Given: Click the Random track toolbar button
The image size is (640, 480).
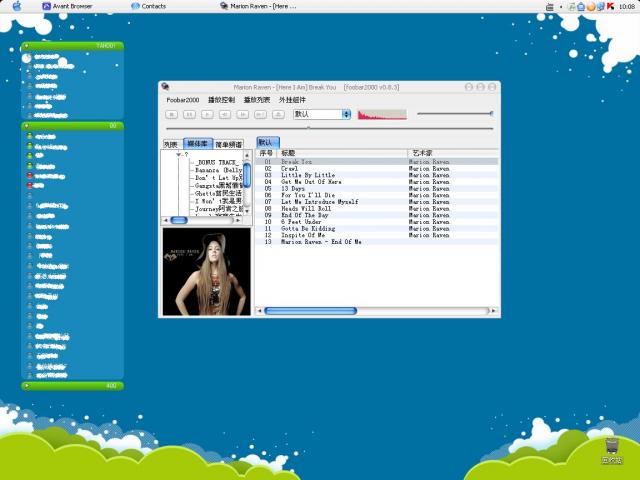Looking at the screenshot, I should click(260, 115).
